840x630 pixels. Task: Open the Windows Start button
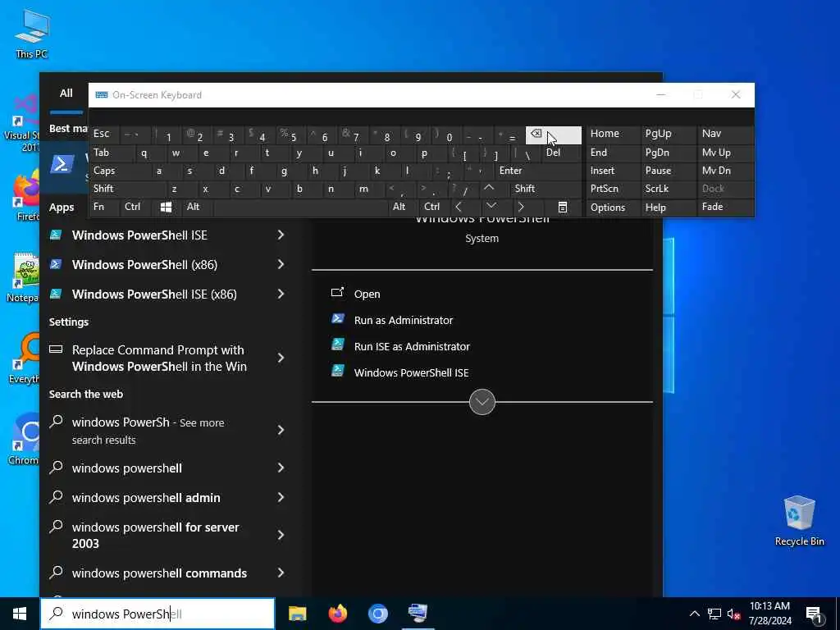click(x=20, y=614)
